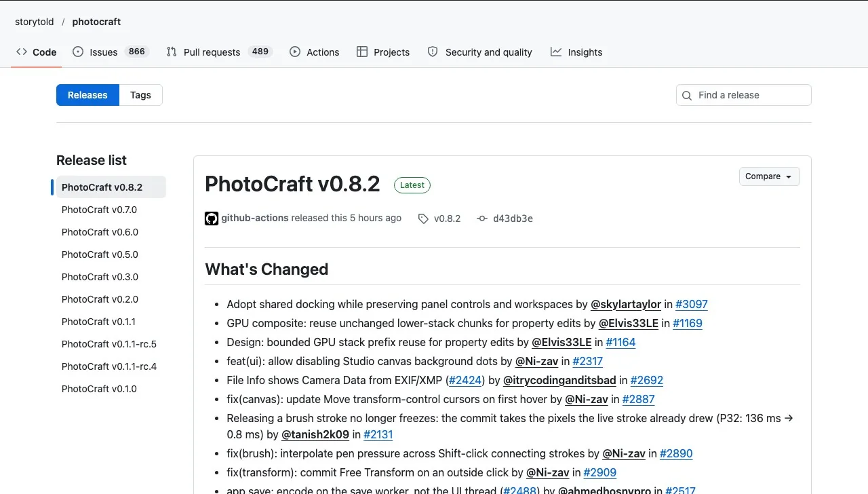Open the d43db3e commit link
Screen dimensions: 868x494
tap(513, 218)
